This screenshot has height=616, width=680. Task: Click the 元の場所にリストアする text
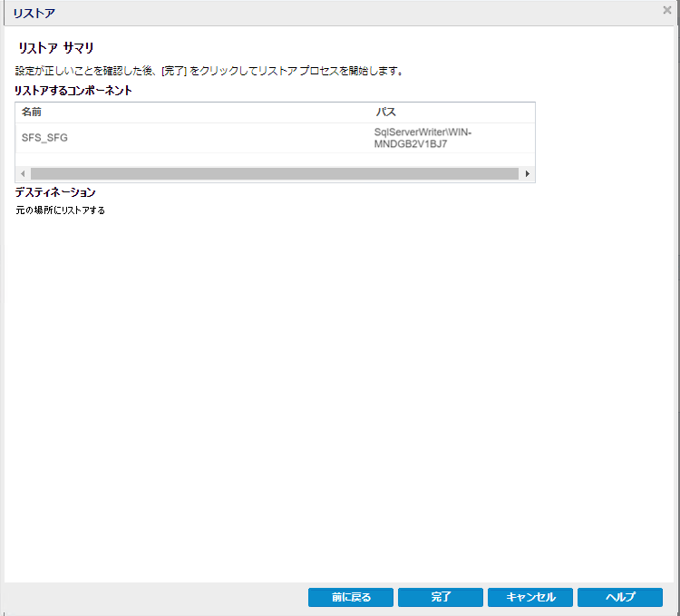[60, 210]
